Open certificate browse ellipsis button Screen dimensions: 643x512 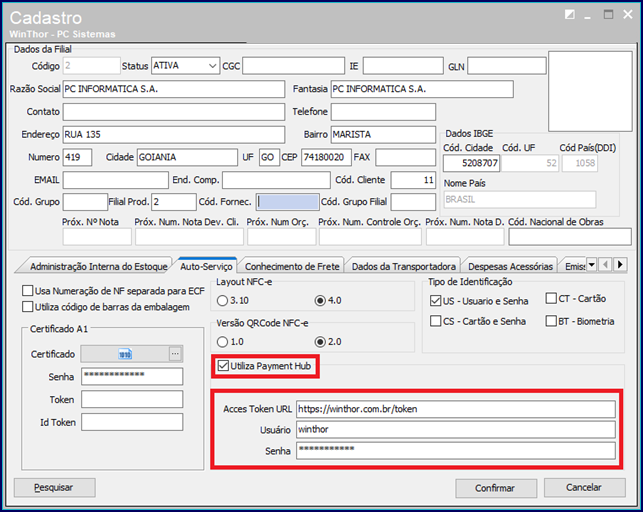click(x=175, y=354)
